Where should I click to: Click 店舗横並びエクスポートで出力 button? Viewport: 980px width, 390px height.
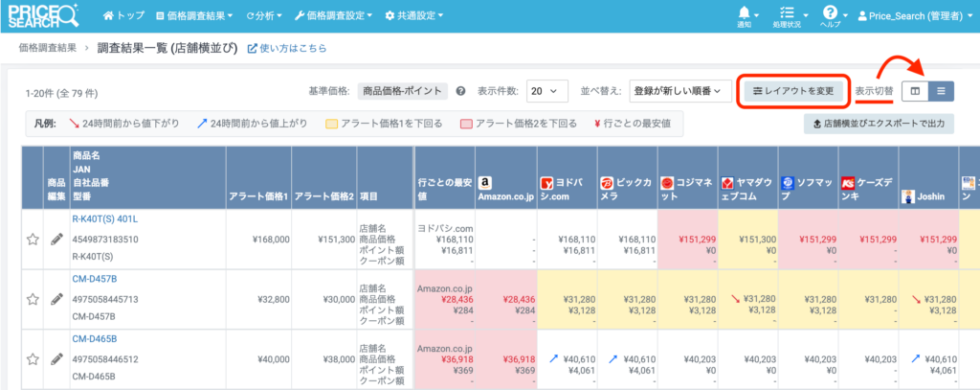[x=879, y=124]
